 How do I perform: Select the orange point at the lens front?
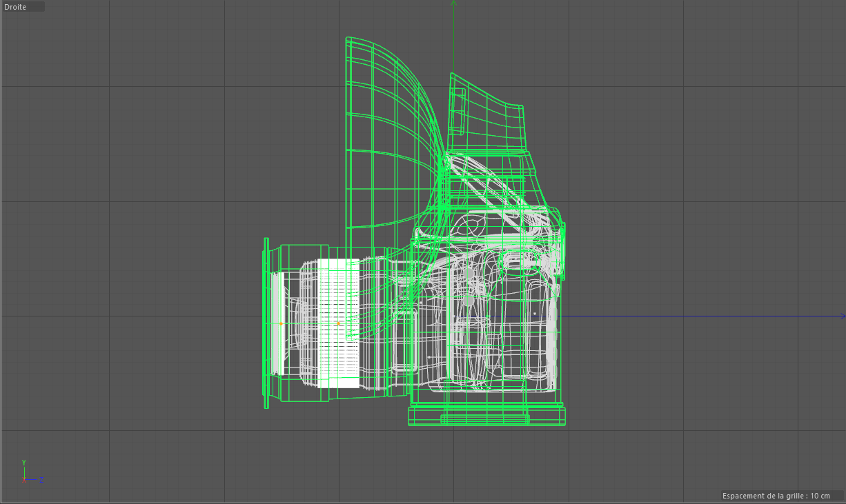282,323
